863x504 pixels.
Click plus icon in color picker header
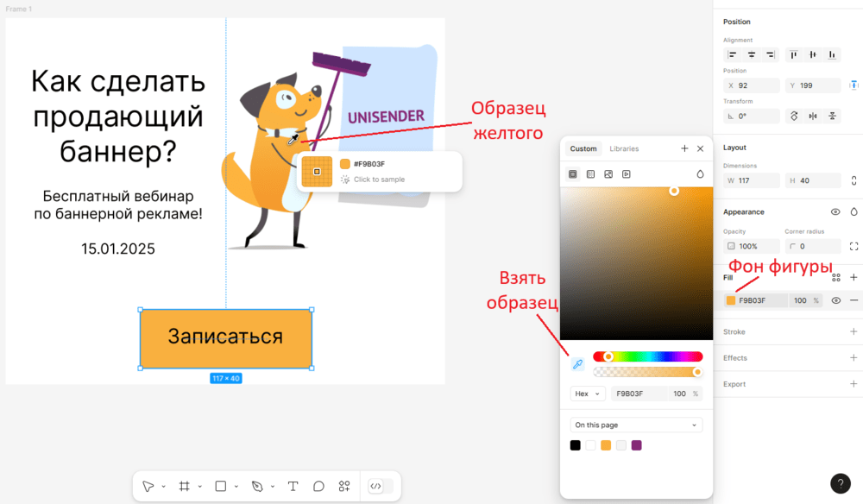point(684,148)
